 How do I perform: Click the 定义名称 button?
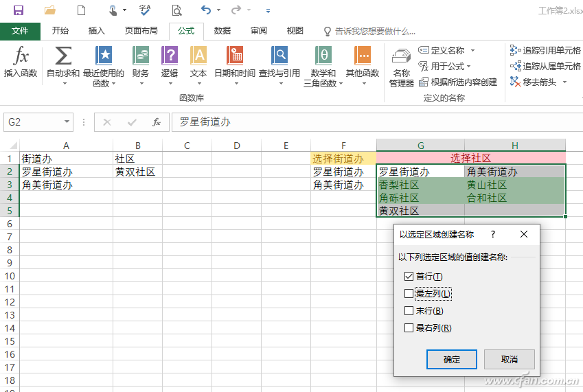[x=442, y=51]
